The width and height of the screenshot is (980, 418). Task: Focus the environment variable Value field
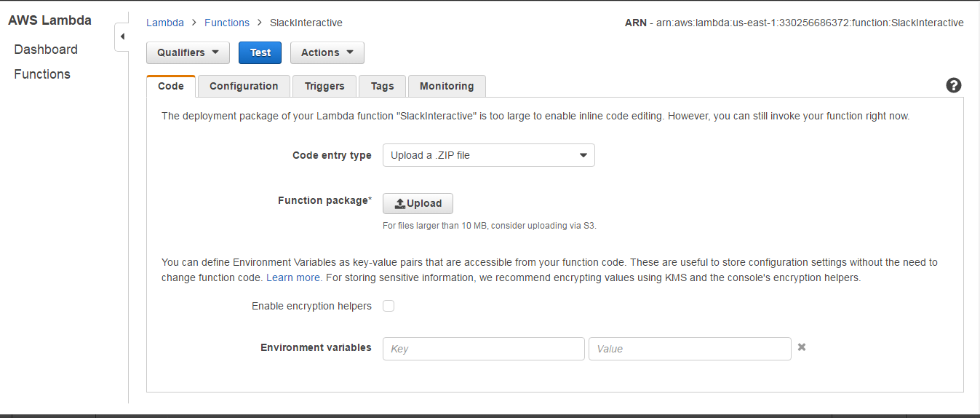click(690, 349)
